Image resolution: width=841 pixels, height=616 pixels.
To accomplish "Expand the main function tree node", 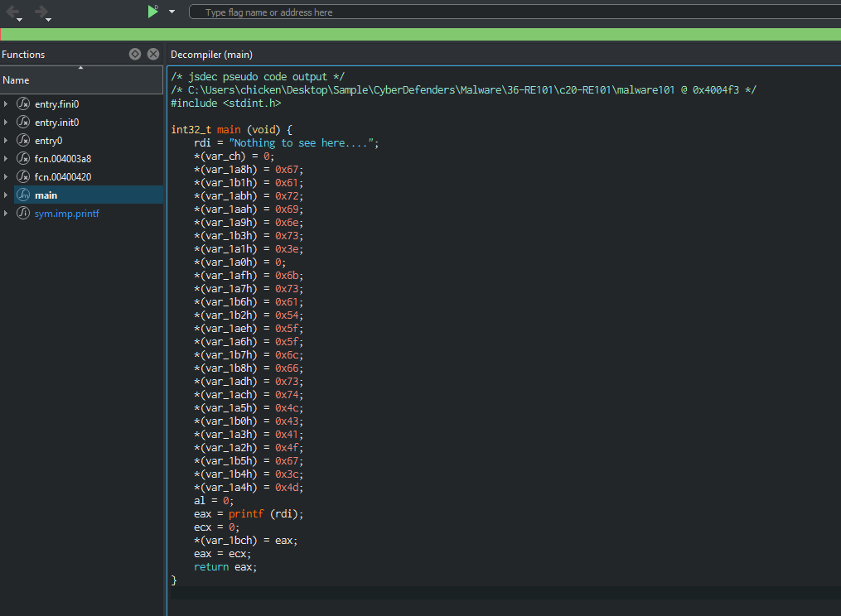I will click(x=7, y=195).
